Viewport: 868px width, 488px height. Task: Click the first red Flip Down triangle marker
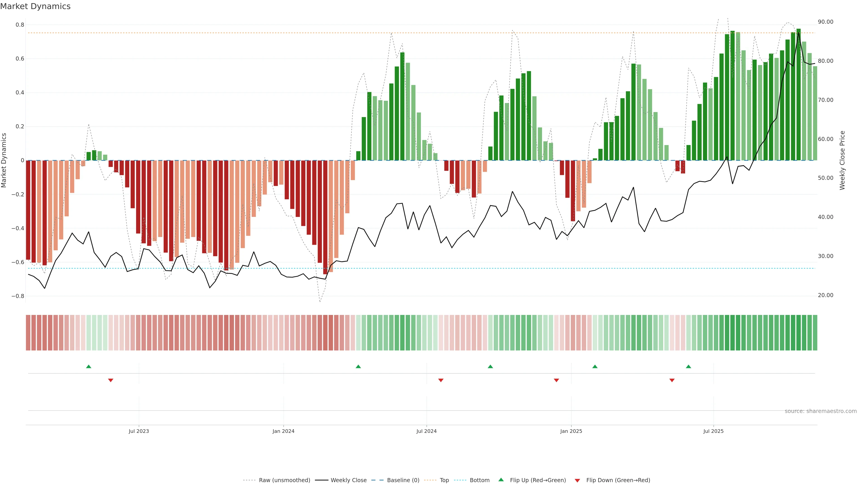[111, 380]
